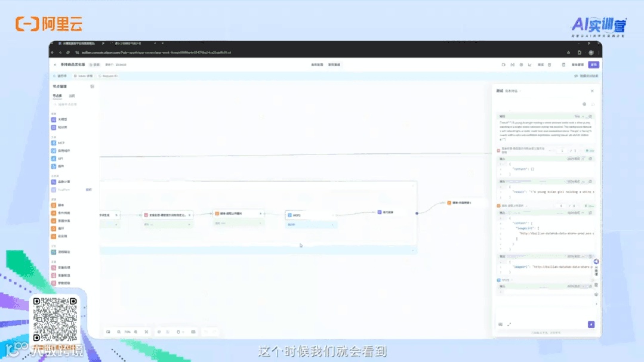
Task: Expand the test panel to full size
Action: pos(509,324)
